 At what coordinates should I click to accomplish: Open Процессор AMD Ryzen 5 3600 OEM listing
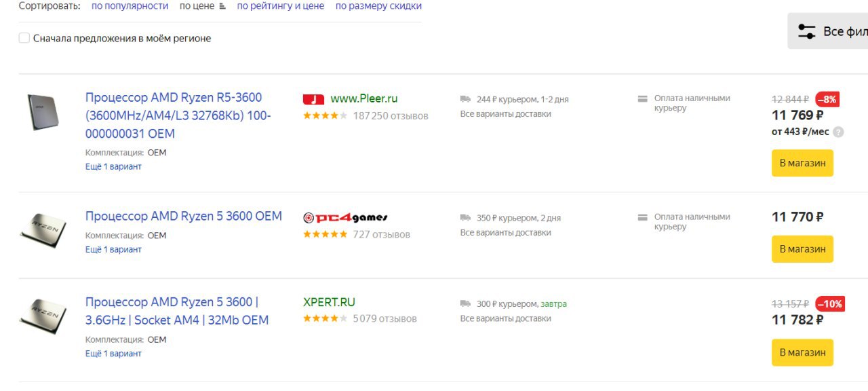(x=184, y=216)
